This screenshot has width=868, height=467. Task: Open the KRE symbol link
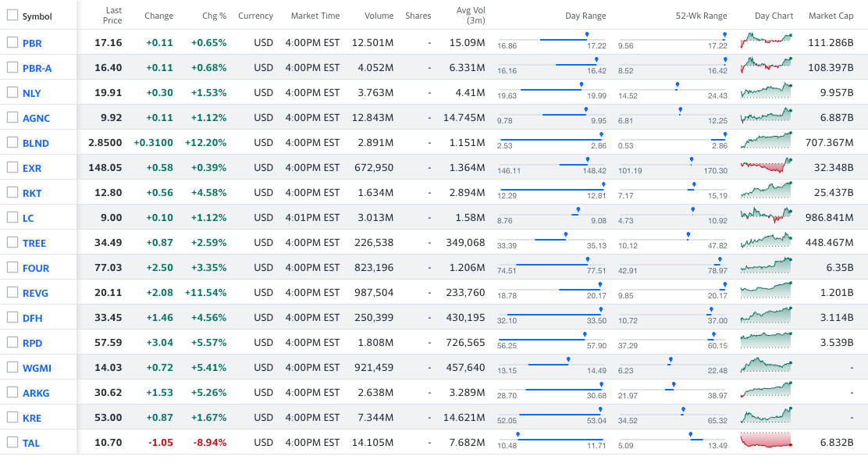coord(32,419)
